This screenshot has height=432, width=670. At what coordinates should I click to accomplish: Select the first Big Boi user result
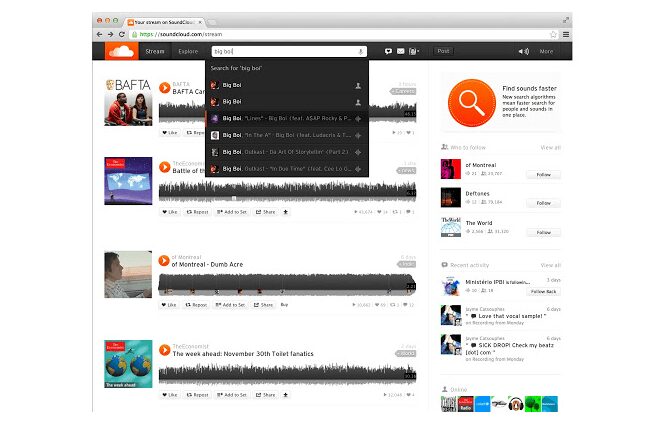pyautogui.click(x=287, y=85)
